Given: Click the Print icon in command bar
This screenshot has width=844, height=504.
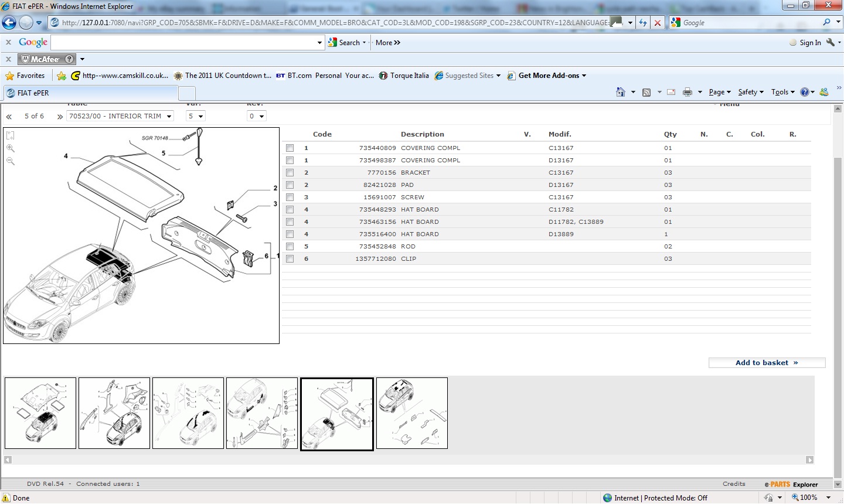Looking at the screenshot, I should [688, 92].
